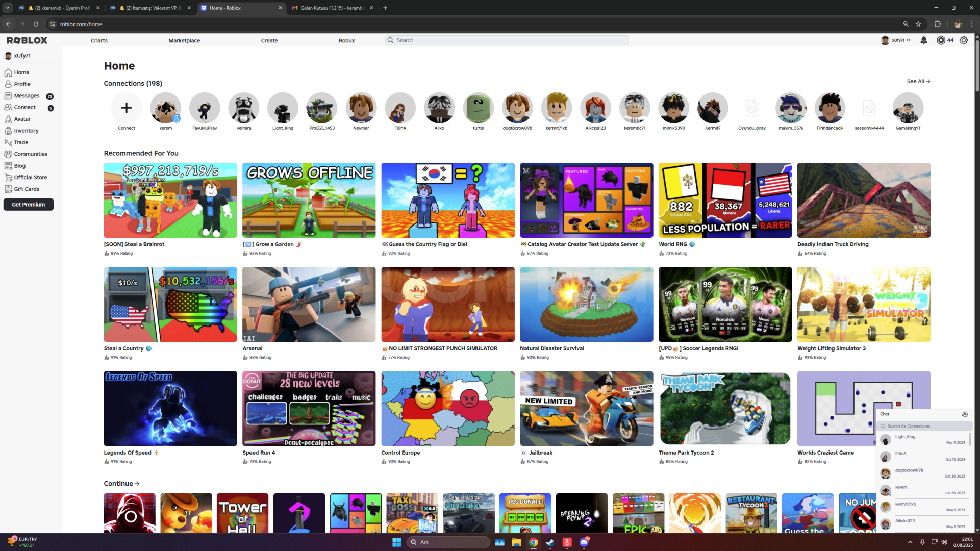Open velmira connection avatar
Screen dimensions: 980x551
click(244, 108)
